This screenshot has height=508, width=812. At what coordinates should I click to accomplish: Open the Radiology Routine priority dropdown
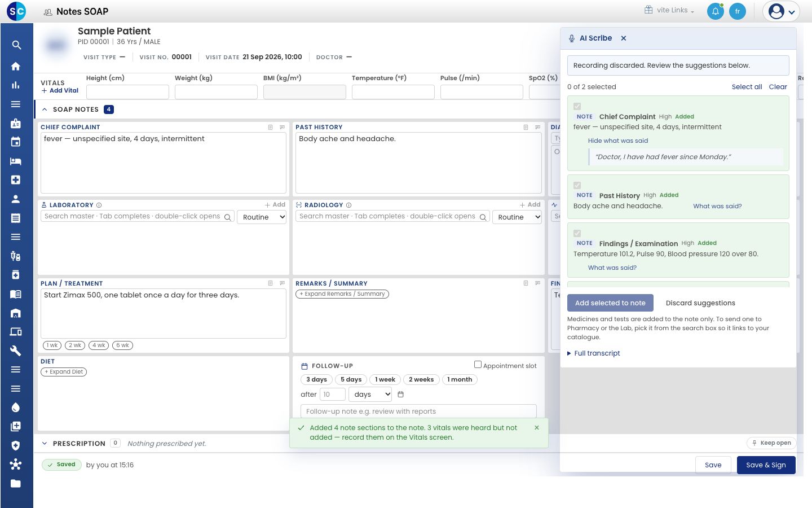(x=517, y=217)
